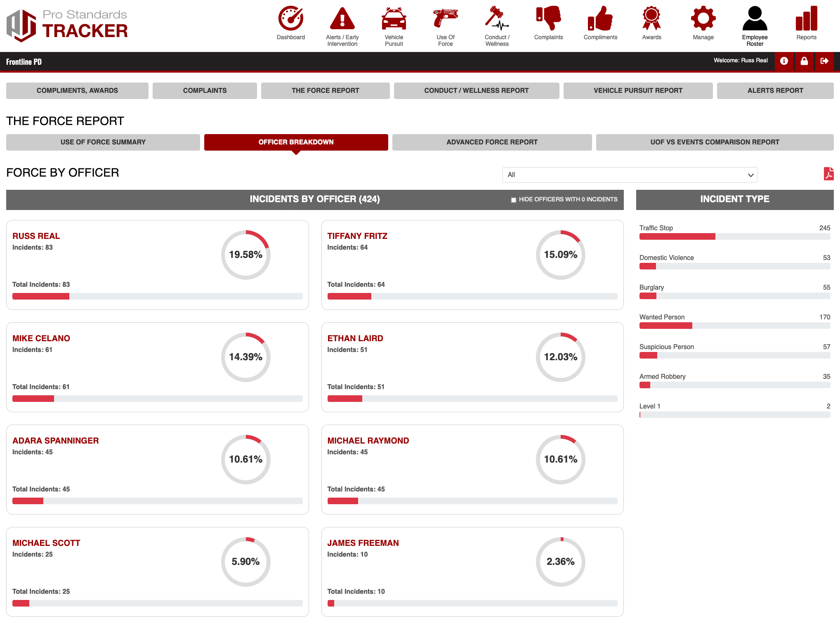Open Complaints thumbs-down icon
This screenshot has width=840, height=628.
(548, 19)
